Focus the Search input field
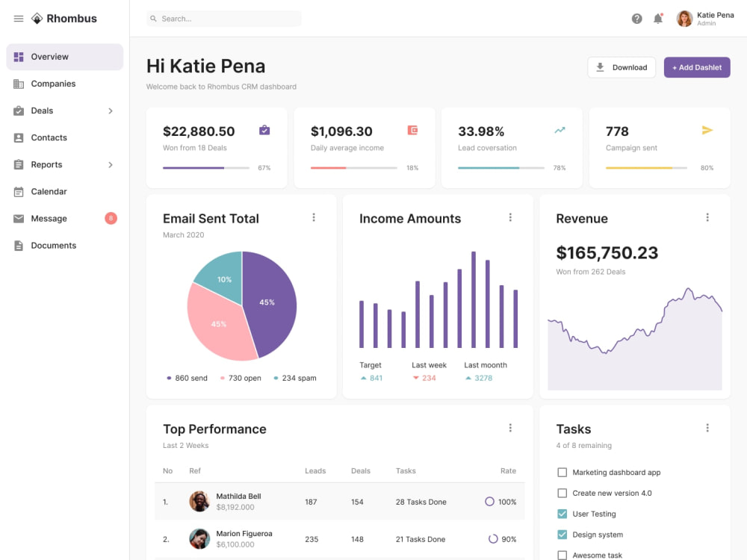Viewport: 747px width, 560px height. (224, 19)
